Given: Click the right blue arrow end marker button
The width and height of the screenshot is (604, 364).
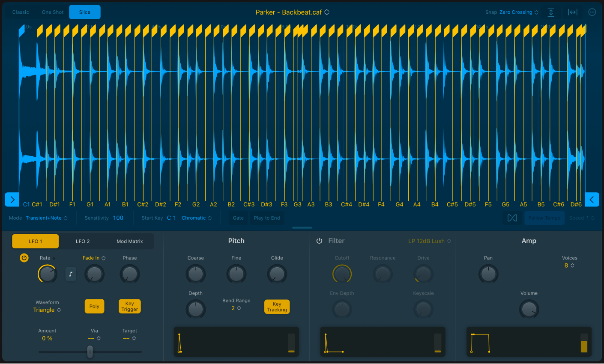Looking at the screenshot, I should [x=592, y=200].
